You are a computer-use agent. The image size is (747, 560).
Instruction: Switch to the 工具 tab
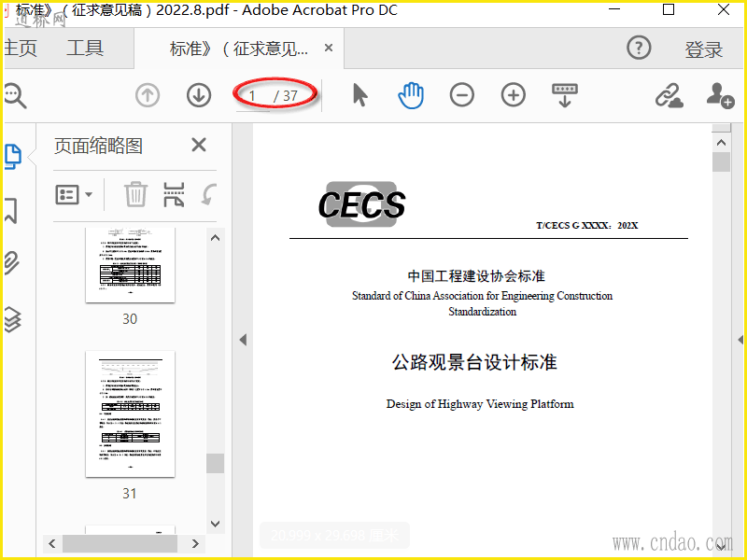85,49
